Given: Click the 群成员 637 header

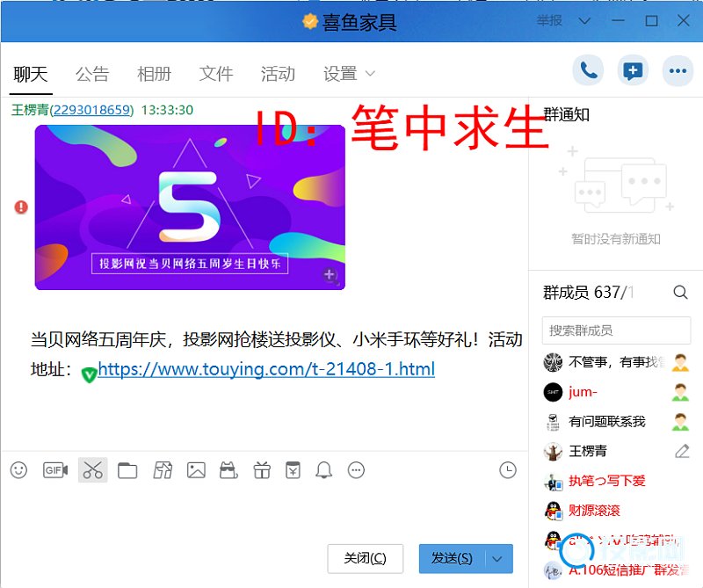Looking at the screenshot, I should tap(588, 293).
